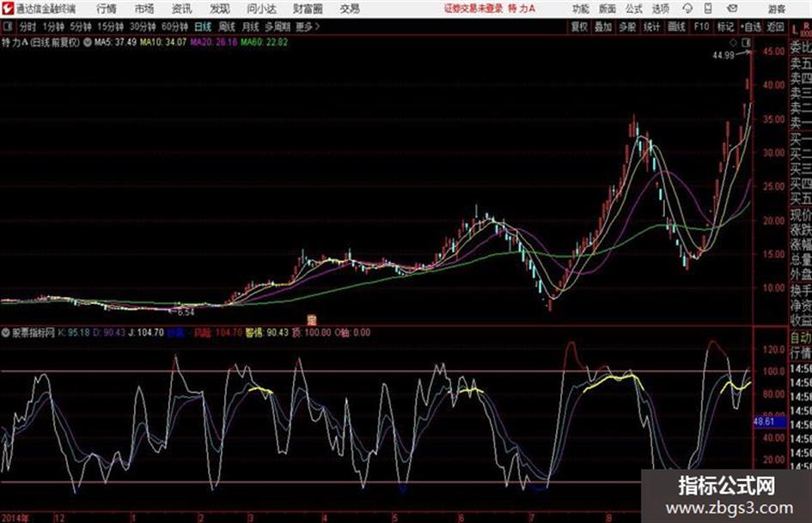
Task: Click the 叠加 toolbar button
Action: click(603, 27)
